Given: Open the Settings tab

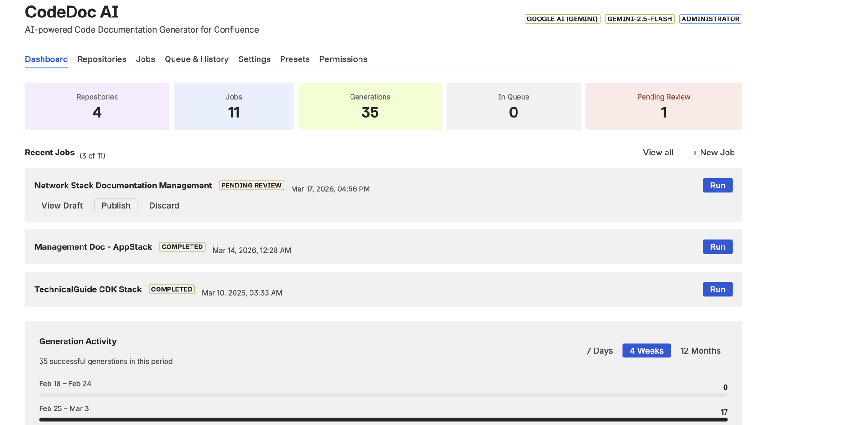Looking at the screenshot, I should [x=254, y=59].
